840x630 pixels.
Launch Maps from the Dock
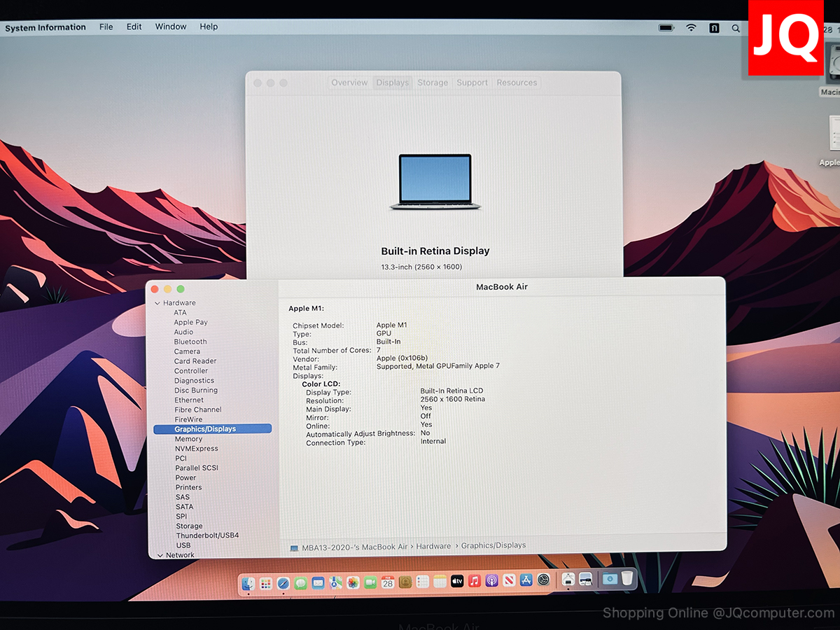(x=335, y=582)
